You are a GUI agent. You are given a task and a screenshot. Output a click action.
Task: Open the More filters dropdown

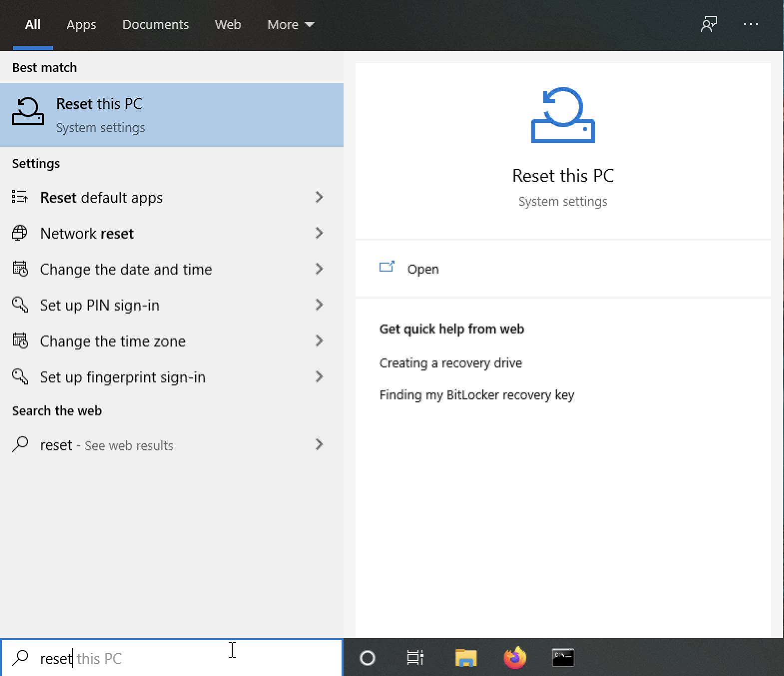point(291,24)
